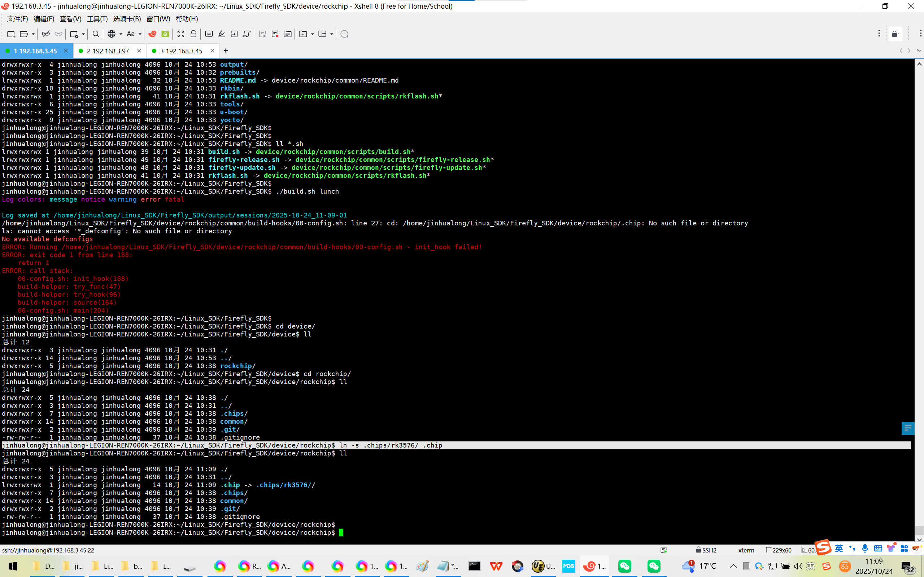Open the Find search magnifier tool
The image size is (924, 577).
[96, 34]
